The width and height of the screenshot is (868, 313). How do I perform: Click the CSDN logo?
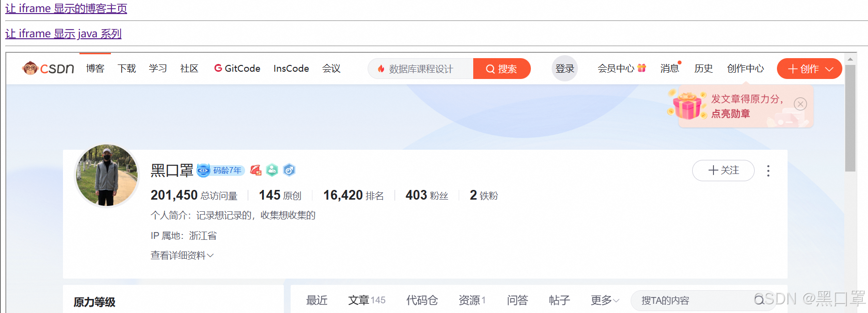tap(48, 68)
